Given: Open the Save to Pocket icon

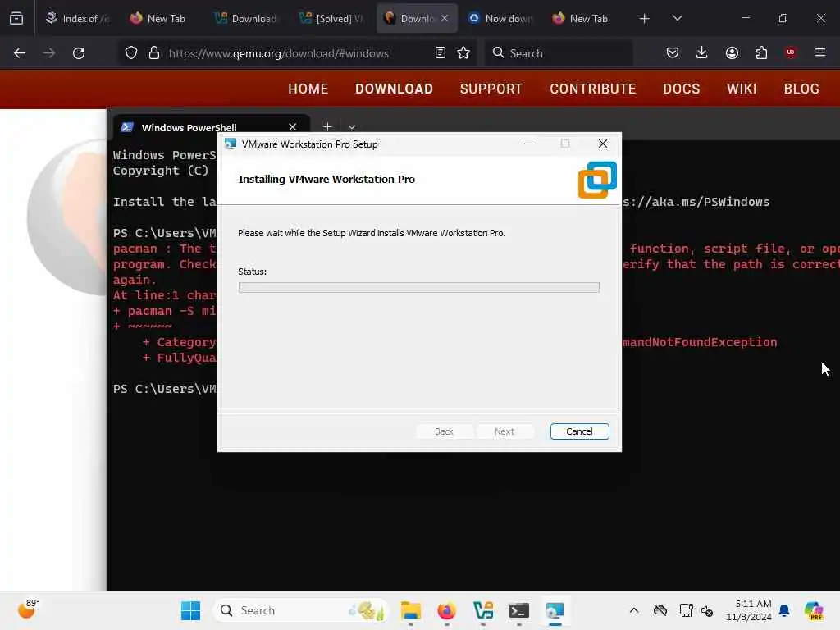Looking at the screenshot, I should click(x=673, y=53).
